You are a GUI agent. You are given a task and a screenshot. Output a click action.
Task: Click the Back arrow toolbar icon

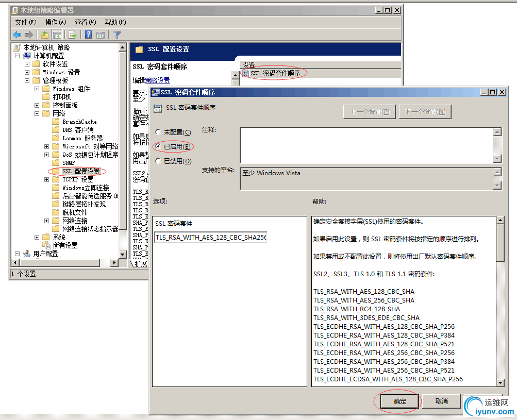[x=17, y=35]
